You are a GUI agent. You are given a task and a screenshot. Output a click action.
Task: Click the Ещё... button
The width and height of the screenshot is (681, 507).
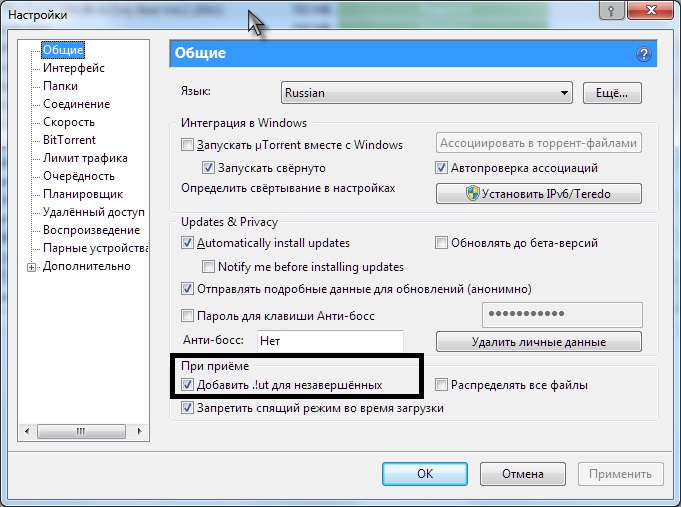click(612, 93)
